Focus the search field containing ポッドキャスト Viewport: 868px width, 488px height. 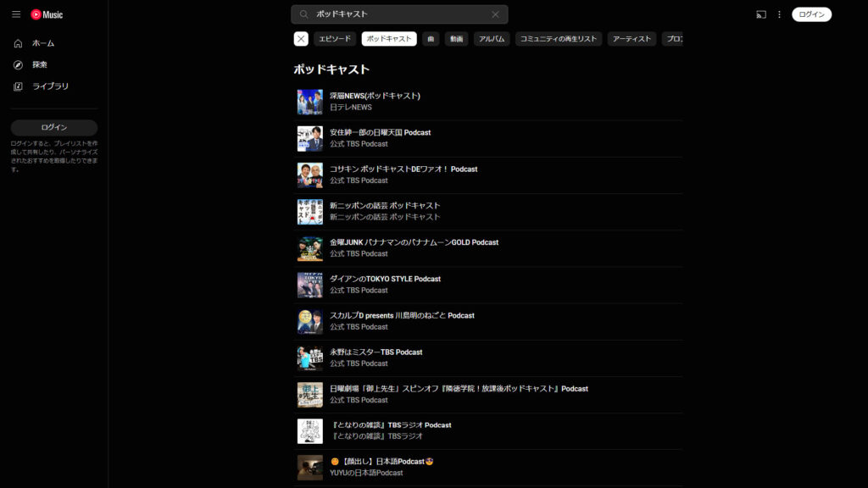click(x=399, y=14)
